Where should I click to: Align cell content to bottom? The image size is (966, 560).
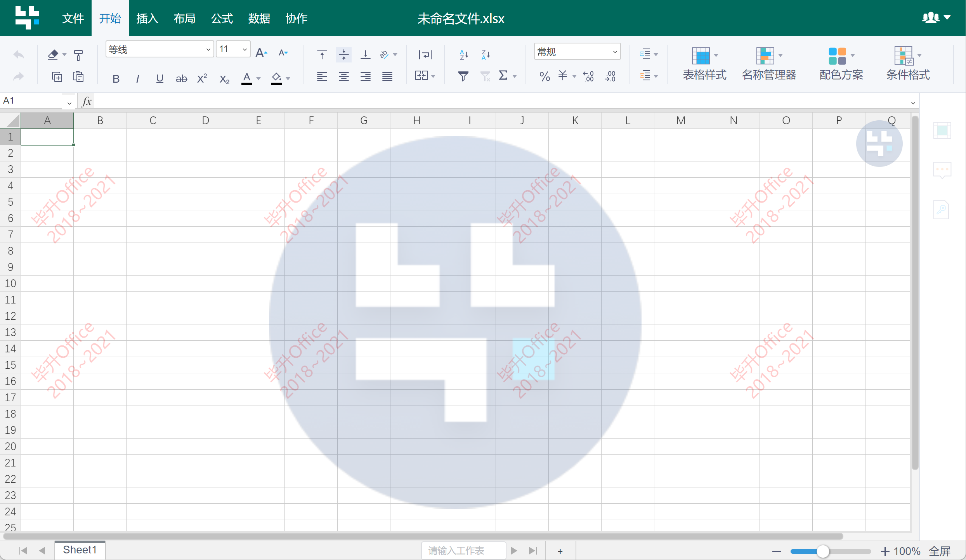tap(365, 55)
